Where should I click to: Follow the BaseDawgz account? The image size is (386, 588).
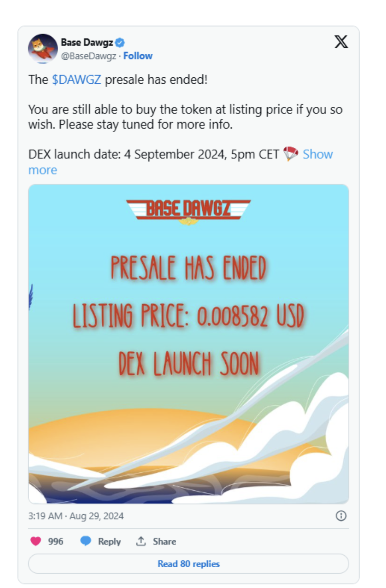point(138,56)
